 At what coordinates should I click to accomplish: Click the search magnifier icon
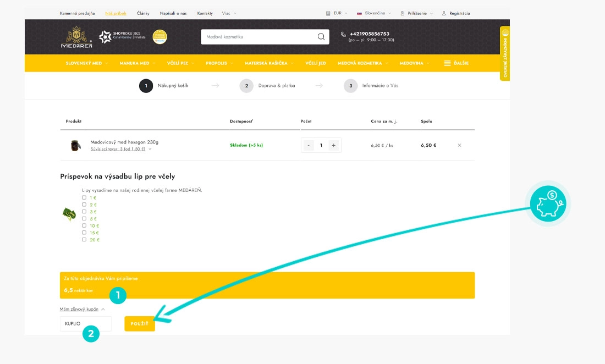tap(321, 37)
